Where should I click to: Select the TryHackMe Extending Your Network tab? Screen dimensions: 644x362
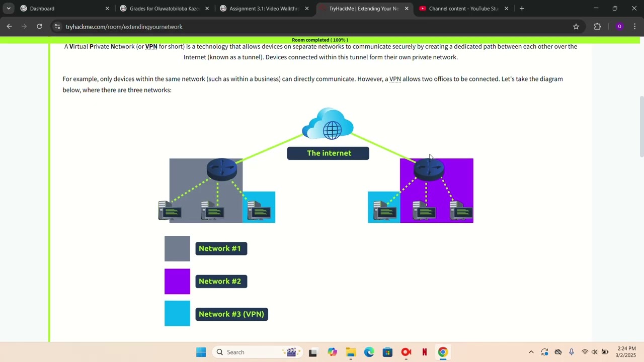(x=364, y=9)
